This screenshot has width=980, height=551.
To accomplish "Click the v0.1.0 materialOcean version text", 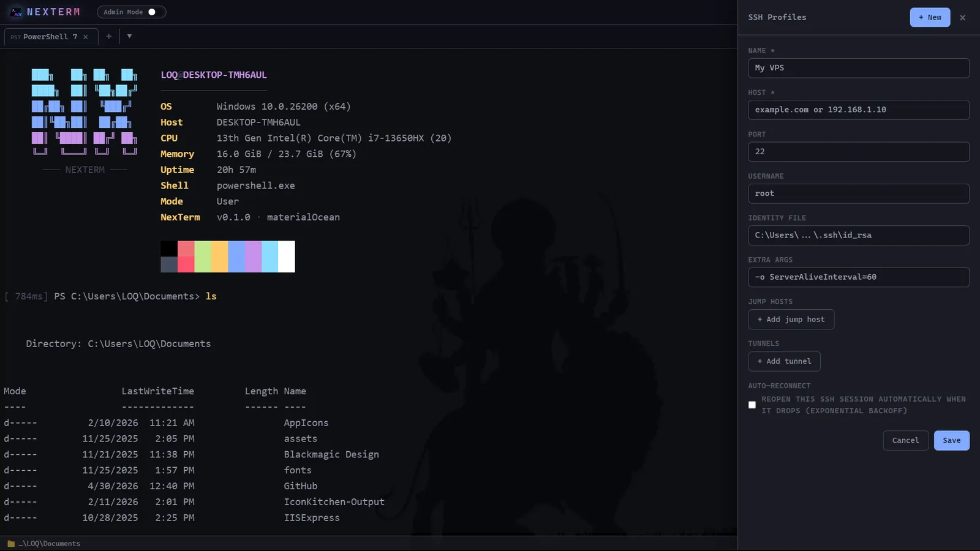I will pyautogui.click(x=278, y=217).
